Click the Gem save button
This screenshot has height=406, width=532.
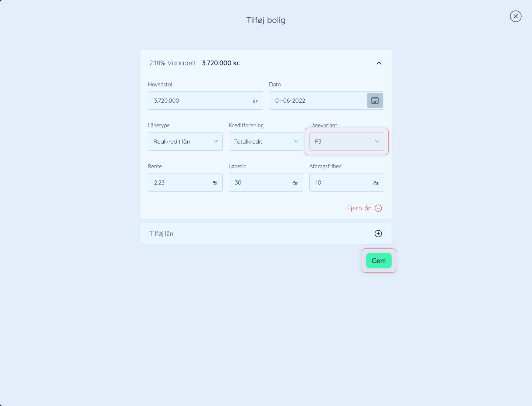[x=379, y=261]
